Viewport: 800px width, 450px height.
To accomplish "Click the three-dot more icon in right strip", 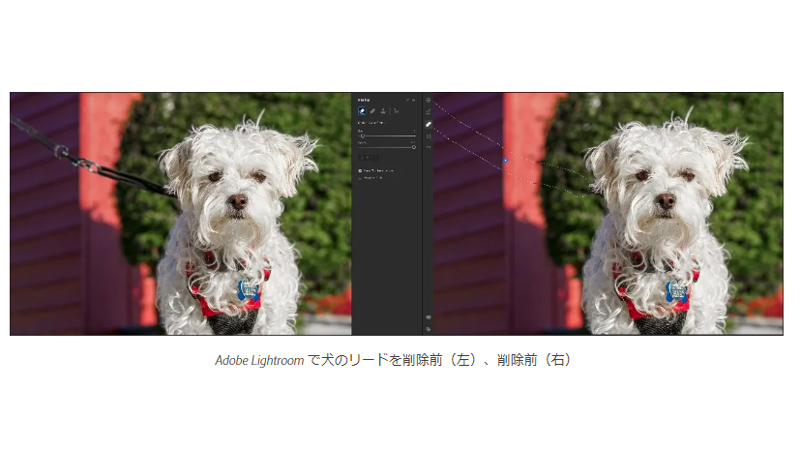I will (429, 147).
